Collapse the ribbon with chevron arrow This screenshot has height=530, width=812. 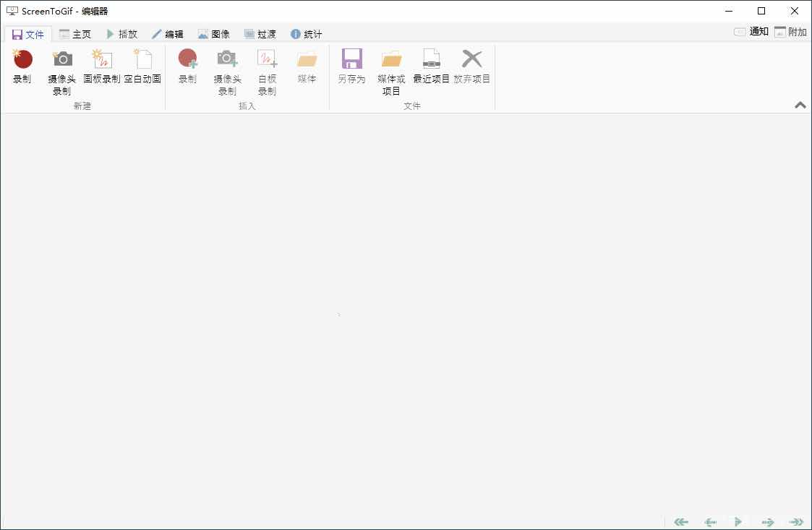coord(800,105)
